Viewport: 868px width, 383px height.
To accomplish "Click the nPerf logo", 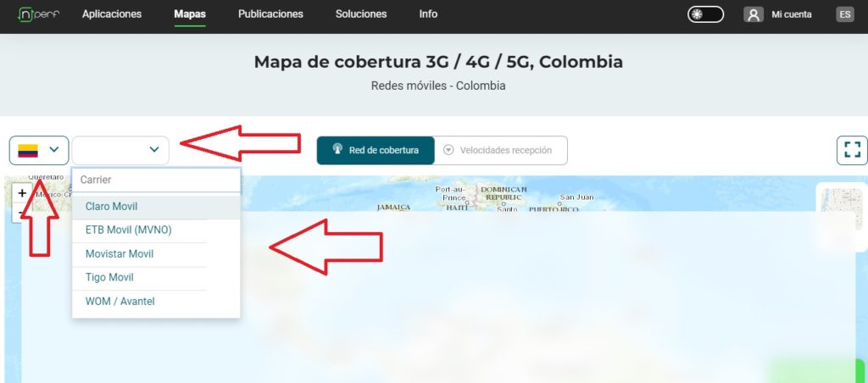I will coord(38,14).
